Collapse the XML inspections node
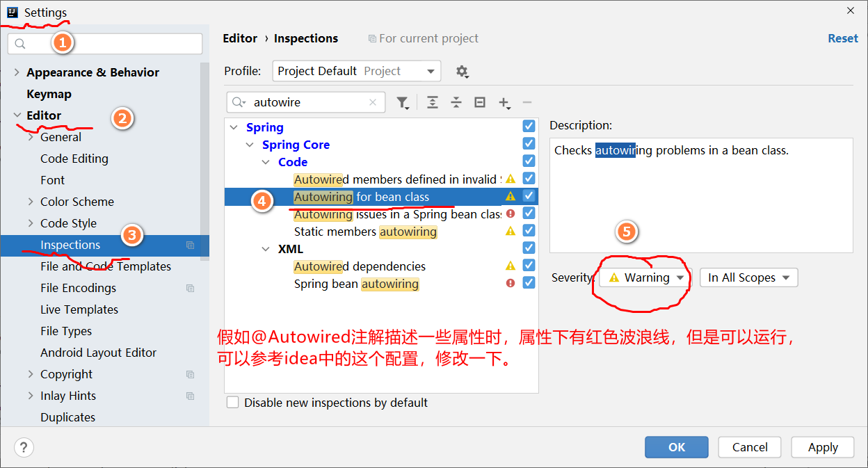The width and height of the screenshot is (868, 468). click(x=266, y=249)
